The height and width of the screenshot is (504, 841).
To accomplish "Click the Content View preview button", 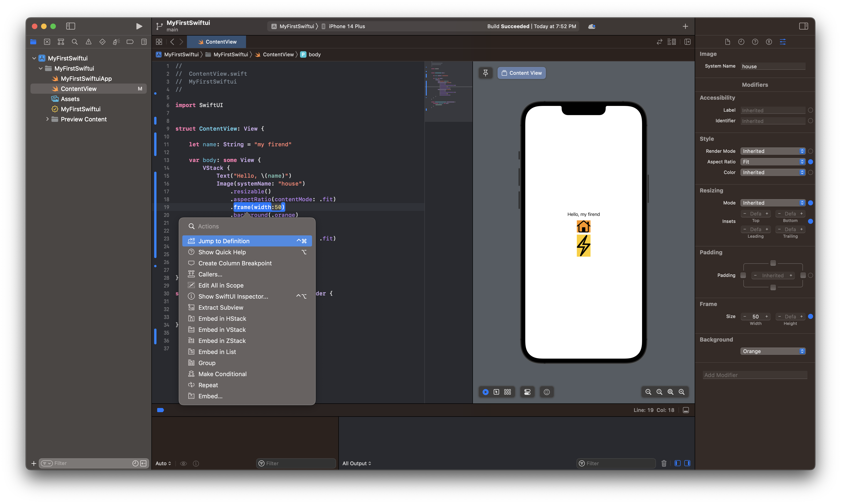I will tap(521, 73).
